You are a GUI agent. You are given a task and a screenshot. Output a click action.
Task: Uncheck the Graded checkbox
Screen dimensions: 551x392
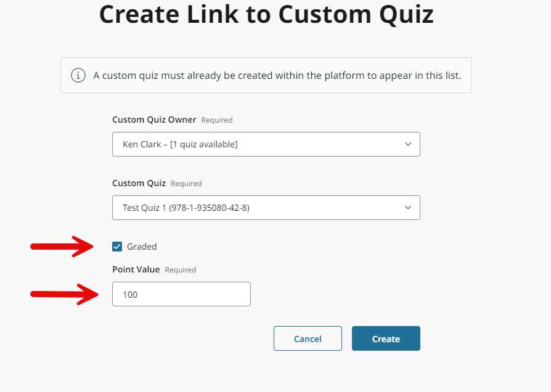coord(117,247)
